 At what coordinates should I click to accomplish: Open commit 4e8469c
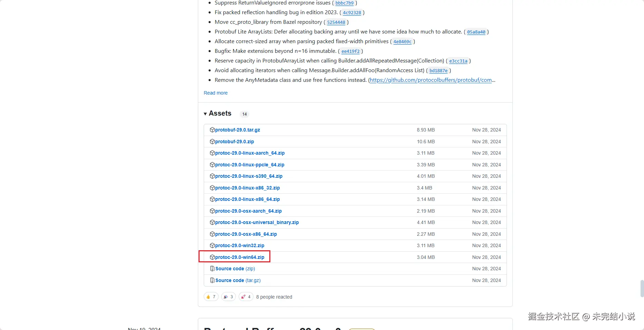coord(403,41)
